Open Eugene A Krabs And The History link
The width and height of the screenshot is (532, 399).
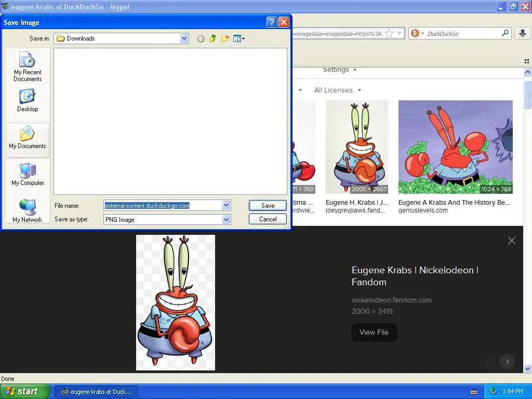(454, 203)
